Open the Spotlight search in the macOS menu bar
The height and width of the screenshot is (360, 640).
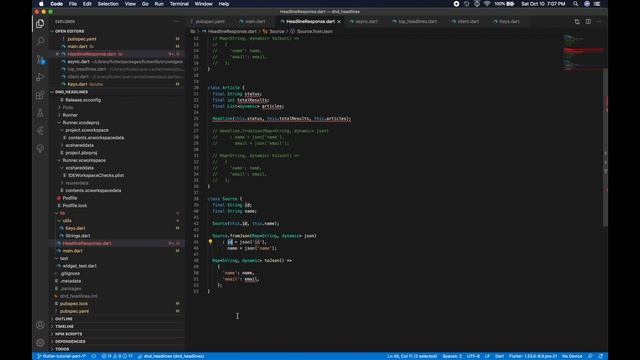tap(576, 4)
